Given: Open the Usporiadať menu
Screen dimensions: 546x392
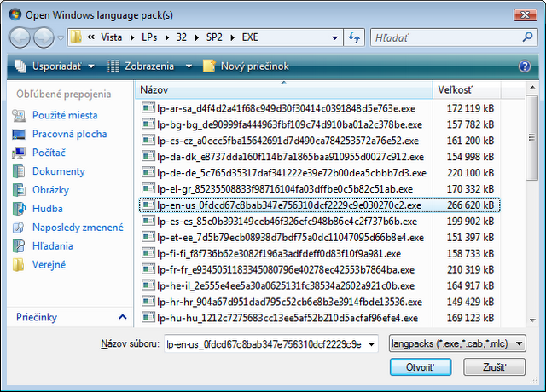Looking at the screenshot, I should pos(55,66).
